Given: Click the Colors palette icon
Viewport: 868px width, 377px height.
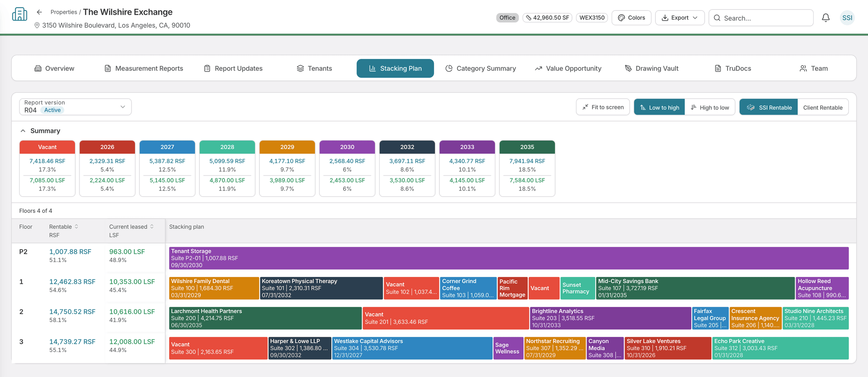Looking at the screenshot, I should [x=621, y=18].
